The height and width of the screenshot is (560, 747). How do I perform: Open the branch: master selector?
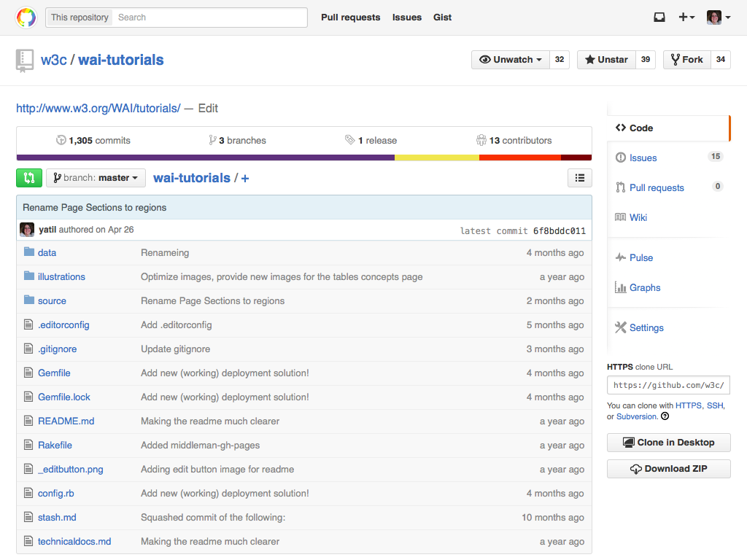click(x=96, y=178)
